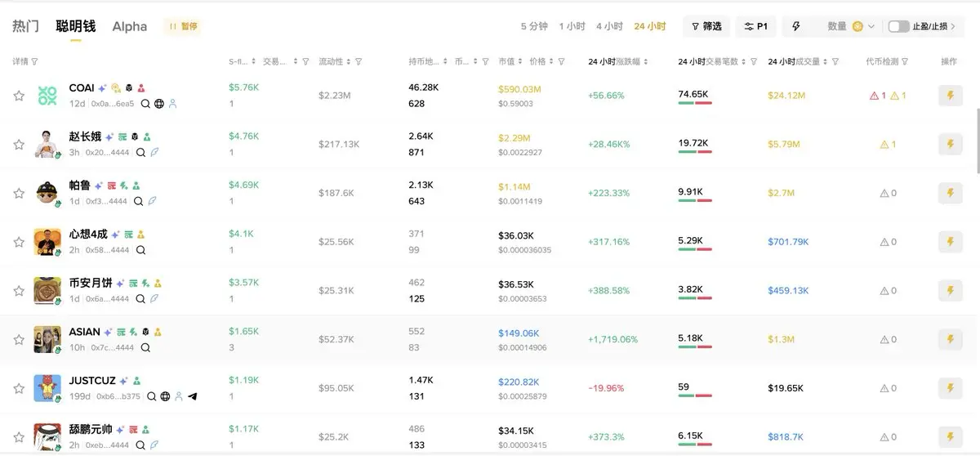Open the 代币检测 column filter
980x456 pixels.
coord(905,62)
